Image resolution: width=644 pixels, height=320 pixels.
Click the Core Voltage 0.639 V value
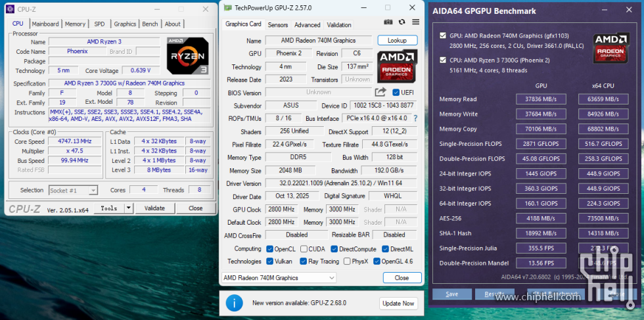[x=141, y=71]
